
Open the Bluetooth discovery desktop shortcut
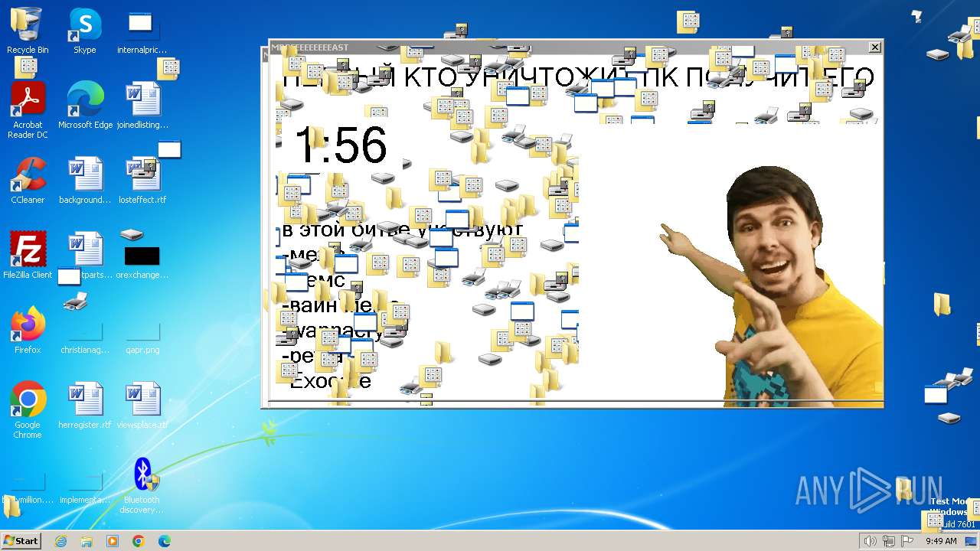tap(142, 485)
